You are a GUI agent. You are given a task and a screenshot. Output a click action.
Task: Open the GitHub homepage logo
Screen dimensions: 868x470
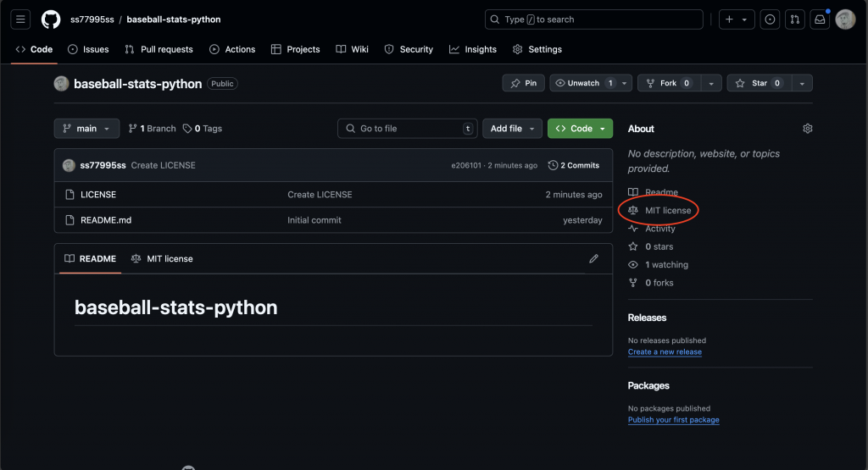[51, 19]
